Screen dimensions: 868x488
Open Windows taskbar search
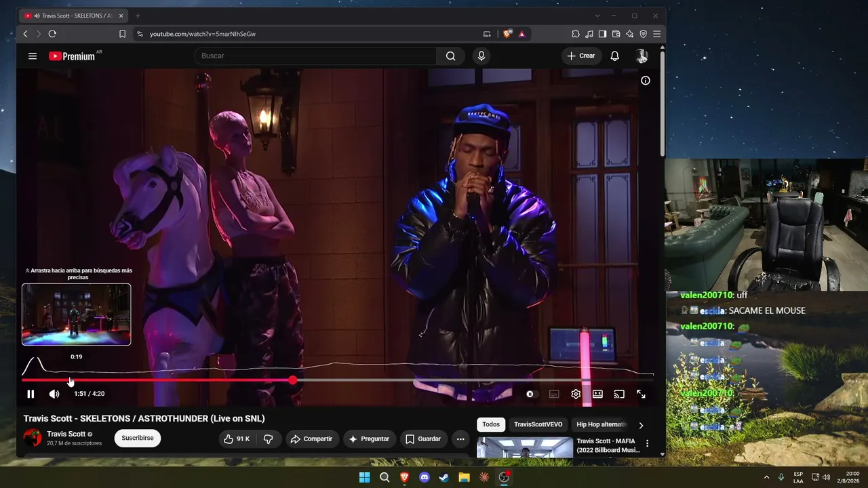384,477
